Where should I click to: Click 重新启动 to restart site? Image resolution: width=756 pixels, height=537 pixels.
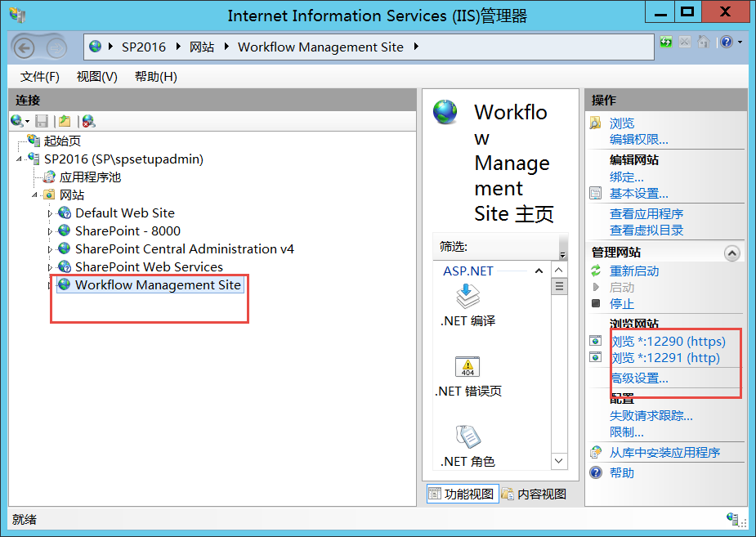click(634, 271)
